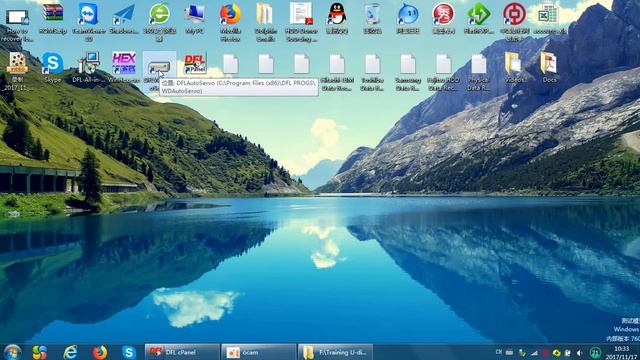640x360 pixels.
Task: Open My PC on the desktop
Action: point(195,18)
